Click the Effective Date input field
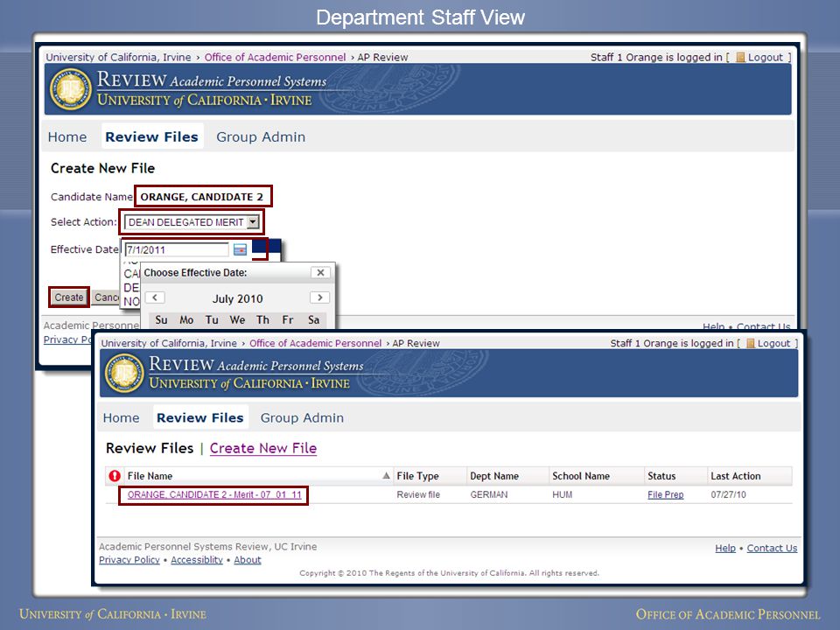 click(x=176, y=249)
